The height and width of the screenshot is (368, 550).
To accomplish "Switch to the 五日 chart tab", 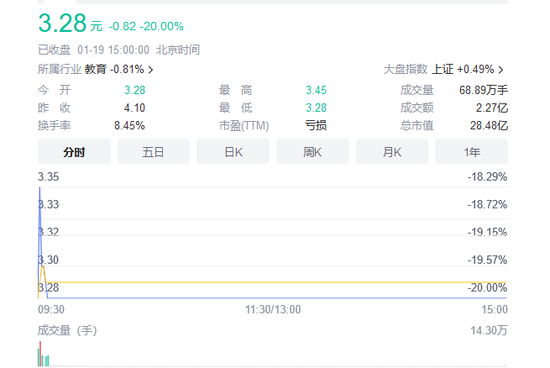I will [153, 152].
